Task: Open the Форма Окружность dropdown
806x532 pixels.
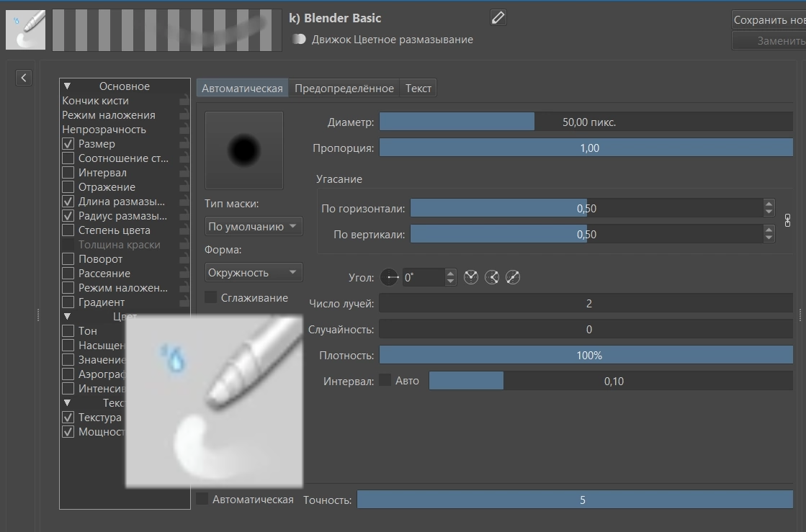Action: coord(254,272)
